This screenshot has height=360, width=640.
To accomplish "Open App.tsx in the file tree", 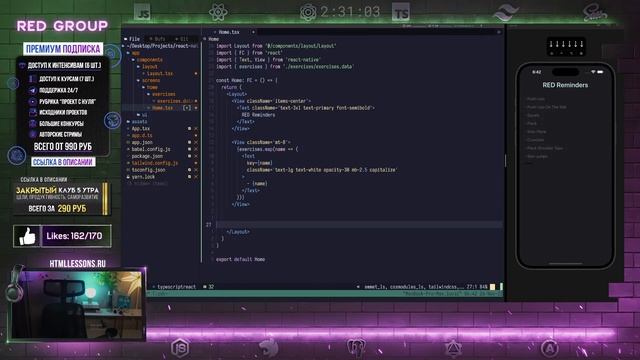I will pos(140,129).
